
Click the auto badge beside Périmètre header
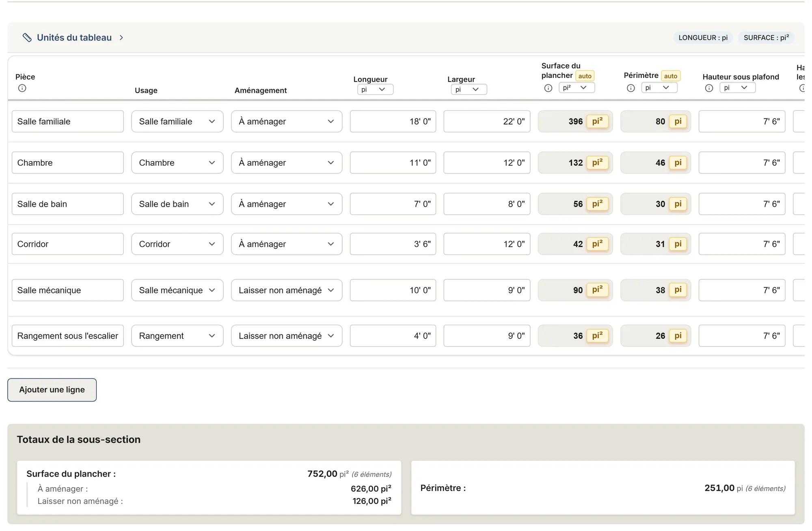670,76
